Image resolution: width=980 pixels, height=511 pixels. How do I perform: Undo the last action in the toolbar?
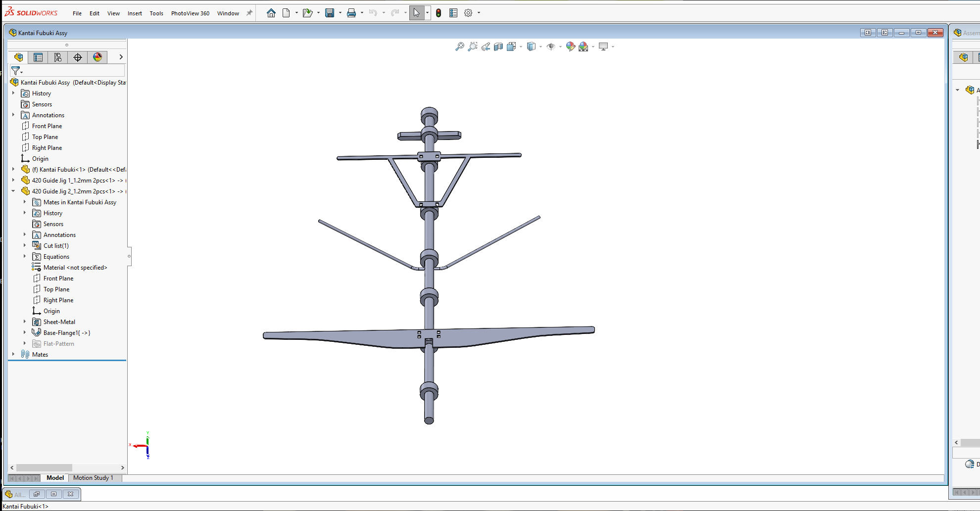click(373, 13)
